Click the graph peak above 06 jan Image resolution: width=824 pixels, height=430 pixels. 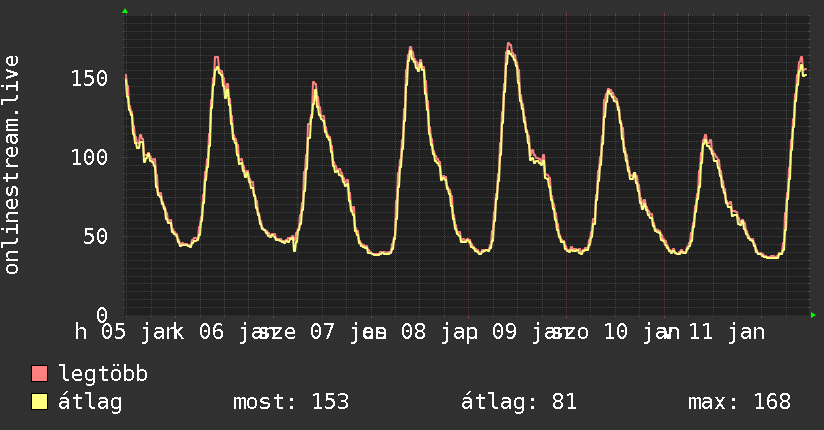(216, 60)
